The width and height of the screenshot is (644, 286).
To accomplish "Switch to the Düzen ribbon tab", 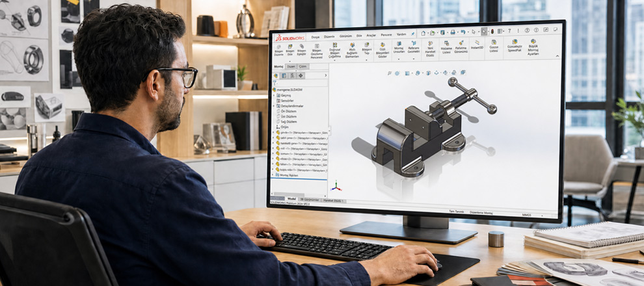I will coord(291,66).
